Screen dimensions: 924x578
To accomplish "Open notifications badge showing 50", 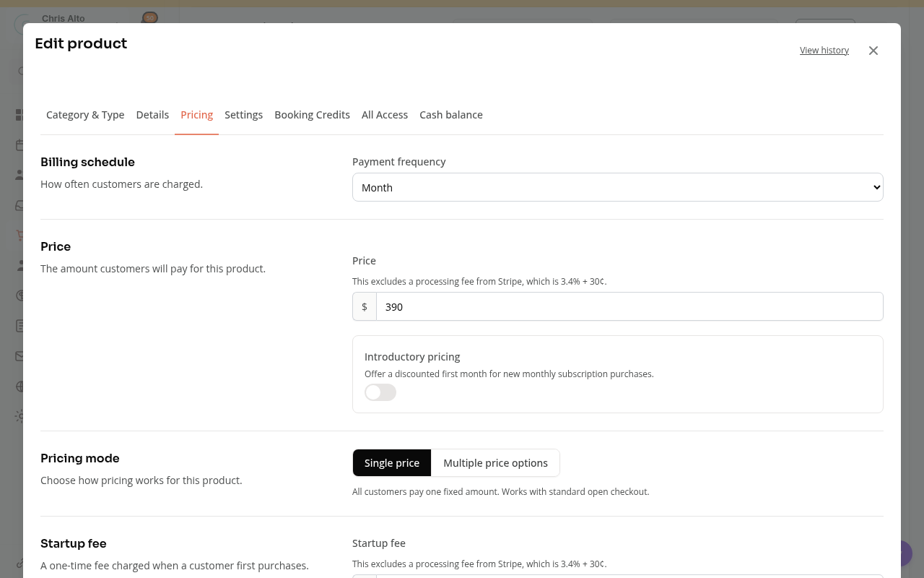I will pyautogui.click(x=150, y=17).
